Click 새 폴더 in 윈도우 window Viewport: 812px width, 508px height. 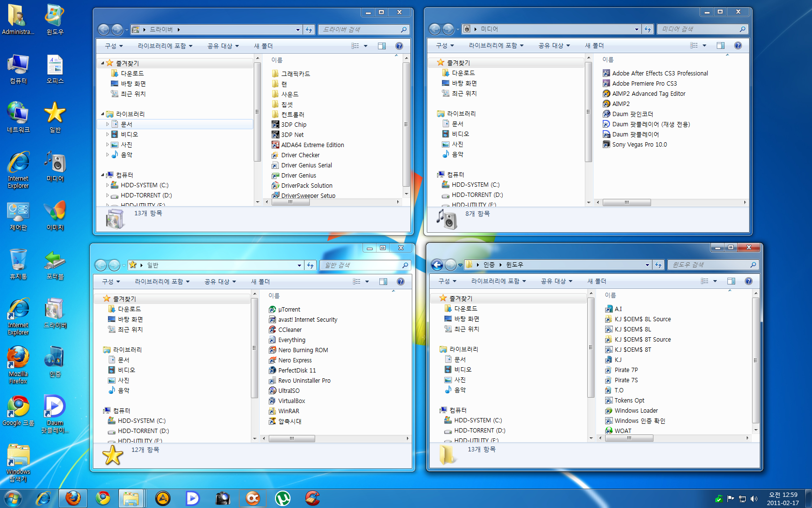click(597, 281)
